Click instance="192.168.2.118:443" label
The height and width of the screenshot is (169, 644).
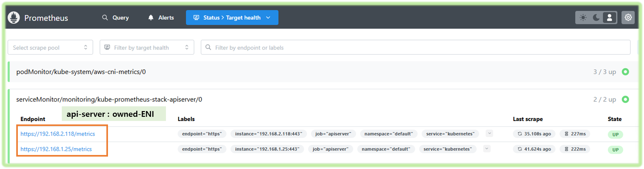268,134
